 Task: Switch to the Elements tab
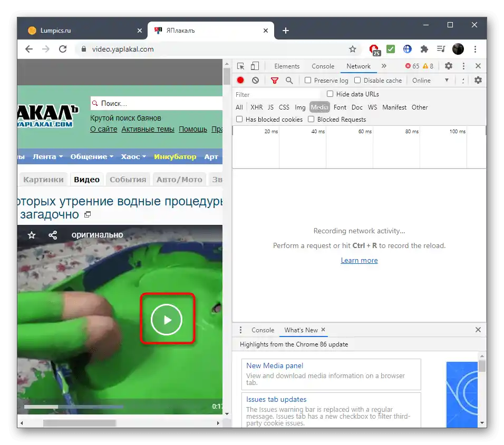287,66
